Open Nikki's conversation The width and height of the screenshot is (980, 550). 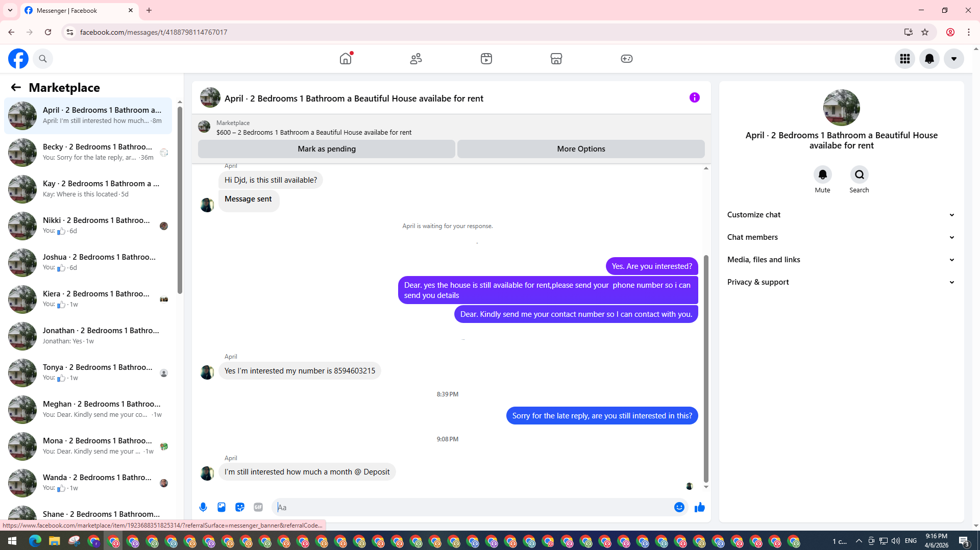point(88,226)
